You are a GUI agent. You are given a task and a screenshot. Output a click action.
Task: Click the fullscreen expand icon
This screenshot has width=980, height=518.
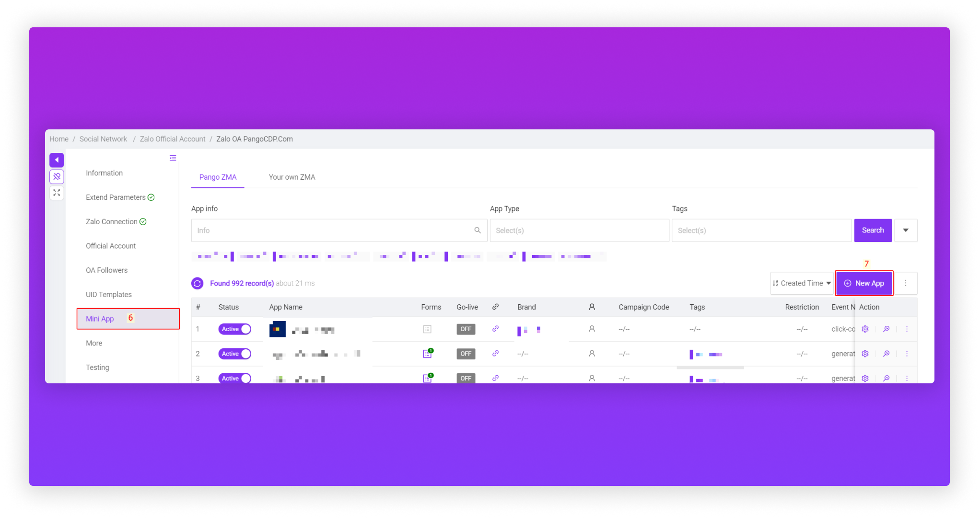(x=57, y=193)
